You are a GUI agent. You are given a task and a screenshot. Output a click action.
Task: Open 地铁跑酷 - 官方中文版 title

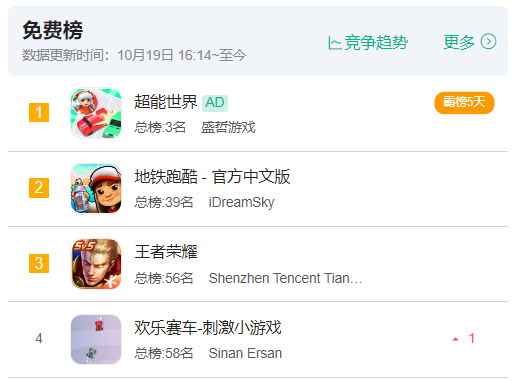[x=212, y=177]
